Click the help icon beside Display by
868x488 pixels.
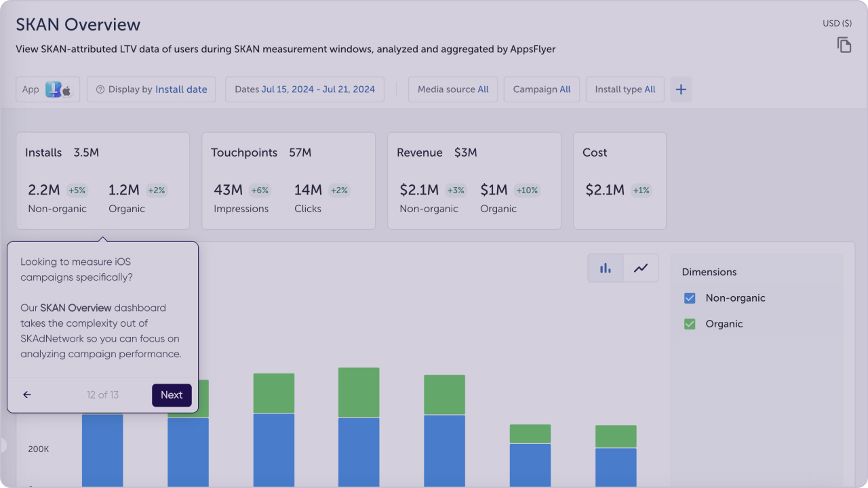[x=100, y=89]
